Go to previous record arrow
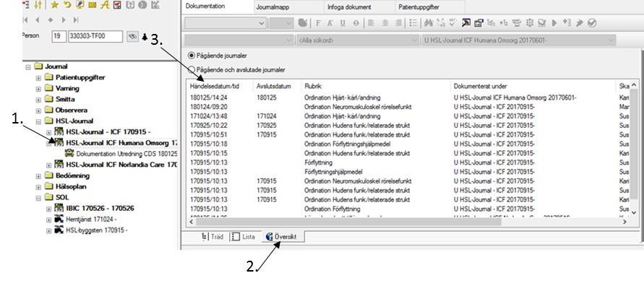This screenshot has width=644, height=286. [38, 19]
